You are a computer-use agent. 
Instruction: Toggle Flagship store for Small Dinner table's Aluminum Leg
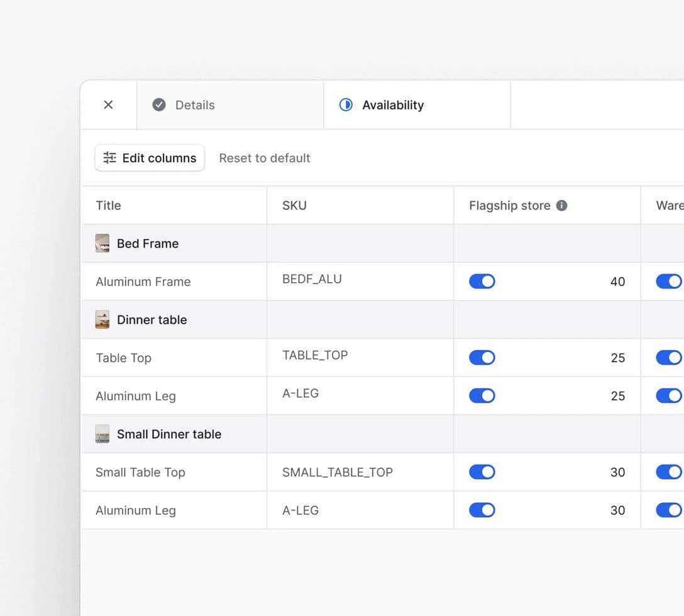point(482,510)
